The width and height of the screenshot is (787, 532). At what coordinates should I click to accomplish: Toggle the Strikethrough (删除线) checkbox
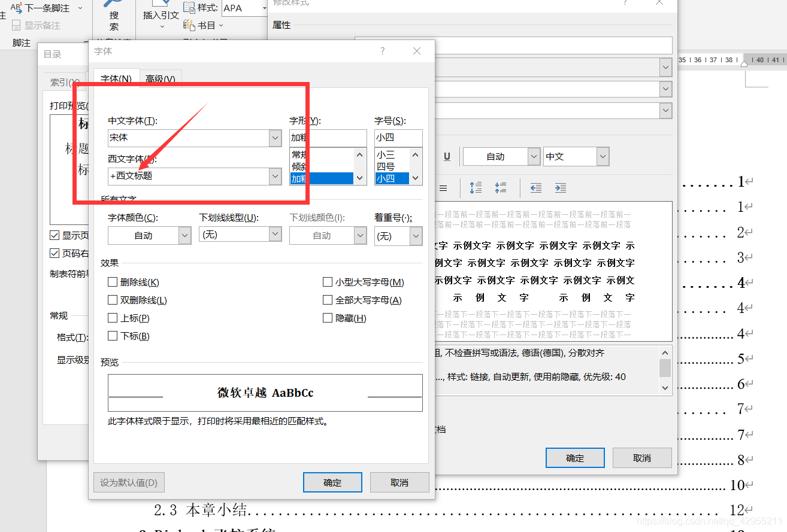tap(113, 282)
